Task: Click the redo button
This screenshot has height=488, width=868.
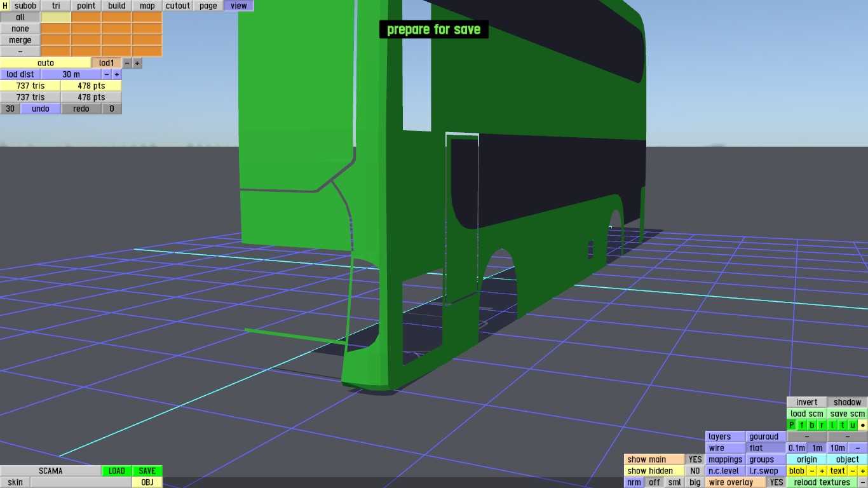Action: tap(81, 109)
